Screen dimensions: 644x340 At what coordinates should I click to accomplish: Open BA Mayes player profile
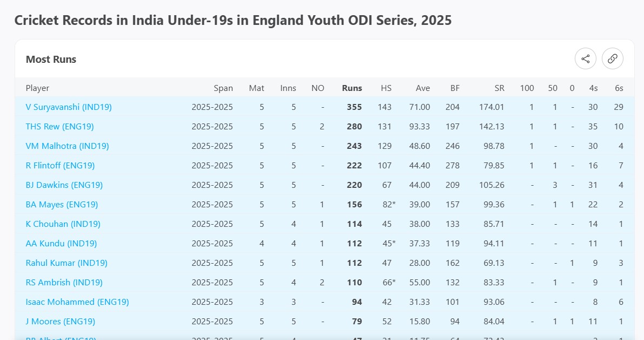coord(62,205)
